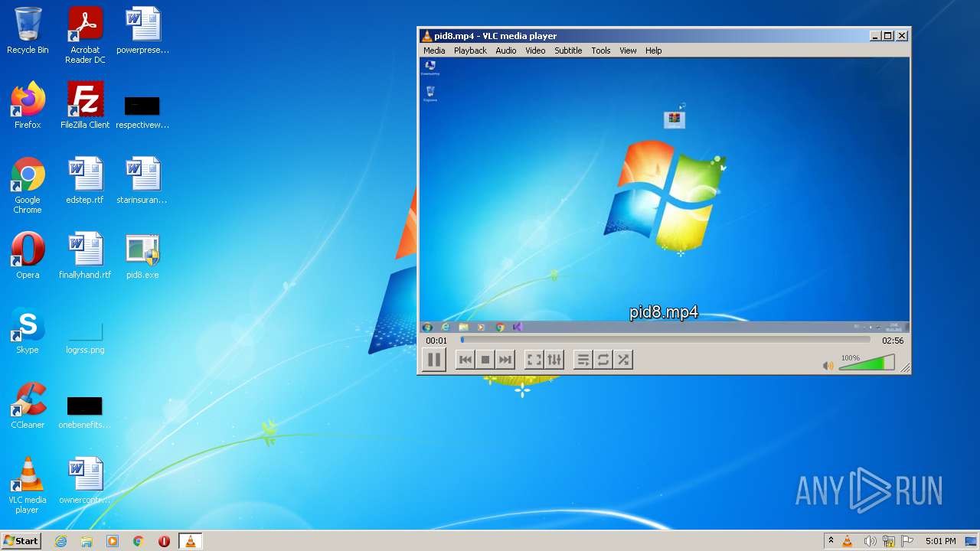The image size is (980, 551).
Task: Adjust the VLC volume slider
Action: tap(867, 364)
